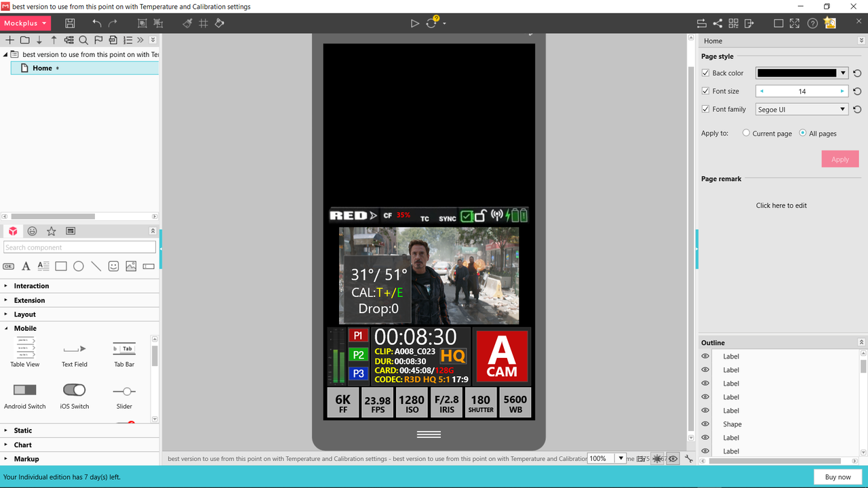Click the export icon in the top toolbar
The image size is (868, 488).
(x=749, y=23)
